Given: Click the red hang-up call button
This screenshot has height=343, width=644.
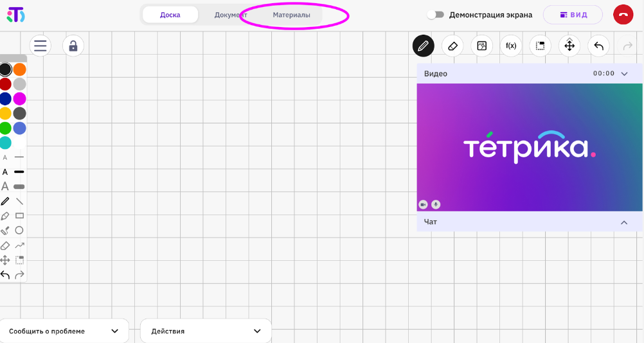Looking at the screenshot, I should [623, 15].
